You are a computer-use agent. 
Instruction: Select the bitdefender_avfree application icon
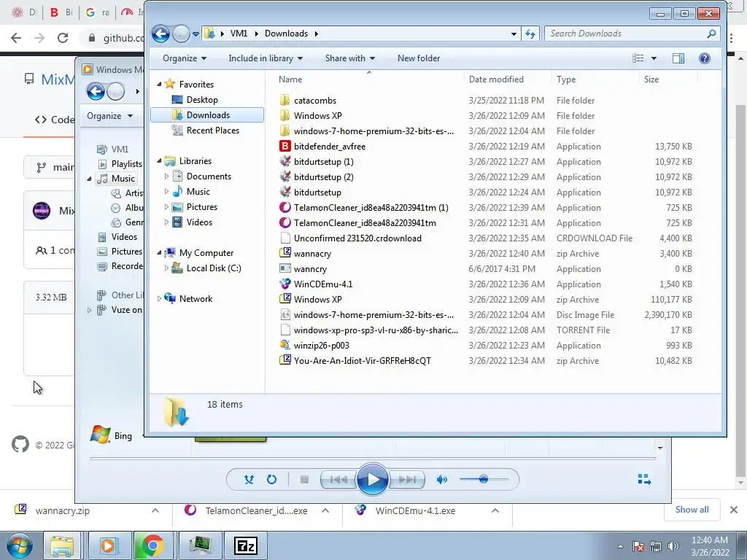(285, 146)
